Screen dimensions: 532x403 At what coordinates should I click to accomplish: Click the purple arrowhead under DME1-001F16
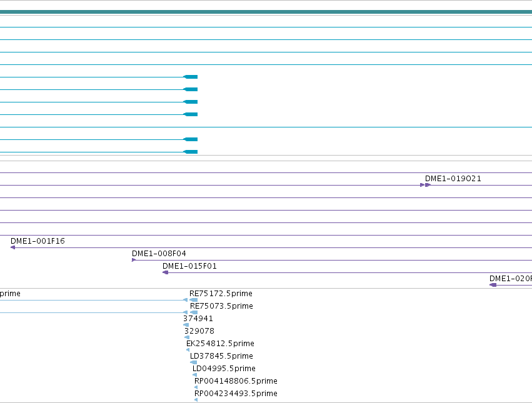(x=13, y=247)
